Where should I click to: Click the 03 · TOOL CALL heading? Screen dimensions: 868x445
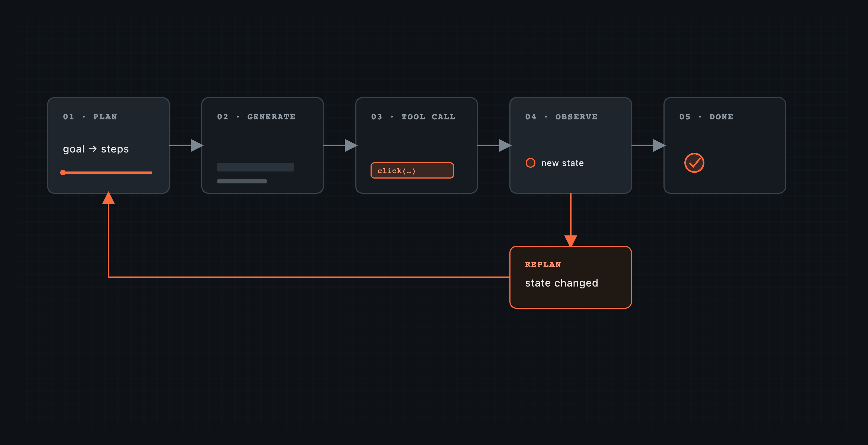click(x=413, y=117)
